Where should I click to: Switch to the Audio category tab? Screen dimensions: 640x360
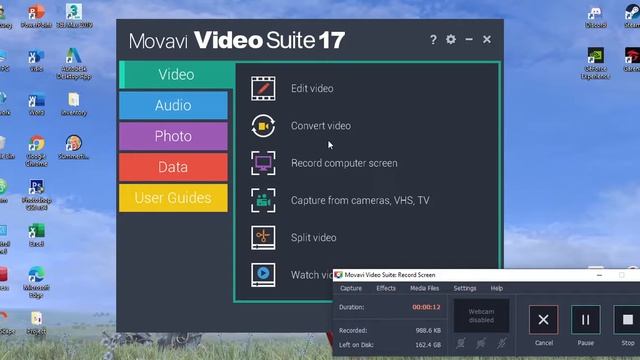(173, 105)
